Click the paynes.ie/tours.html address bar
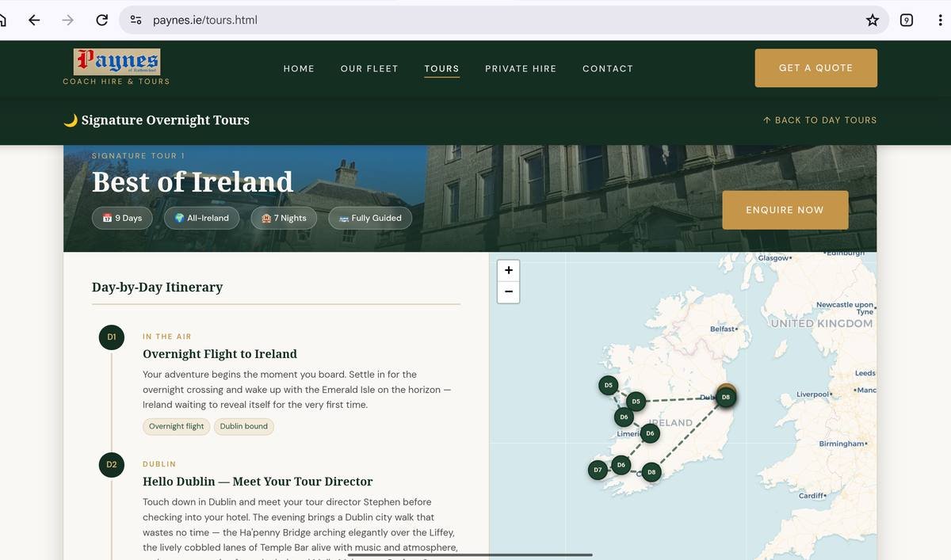The image size is (951, 560). (503, 20)
